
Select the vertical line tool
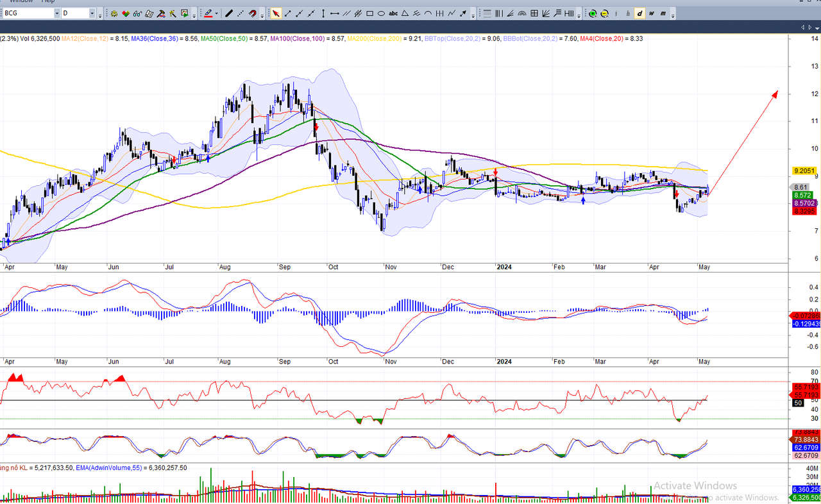coord(323,13)
